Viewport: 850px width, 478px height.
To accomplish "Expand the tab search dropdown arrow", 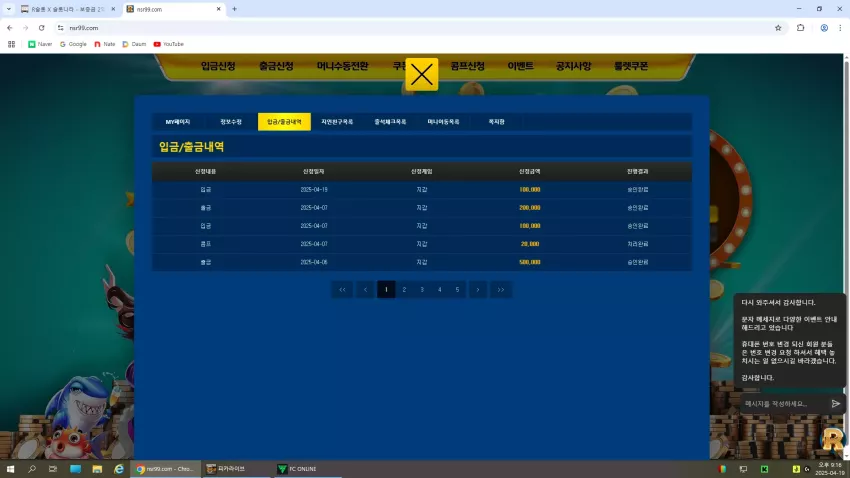I will coord(9,9).
